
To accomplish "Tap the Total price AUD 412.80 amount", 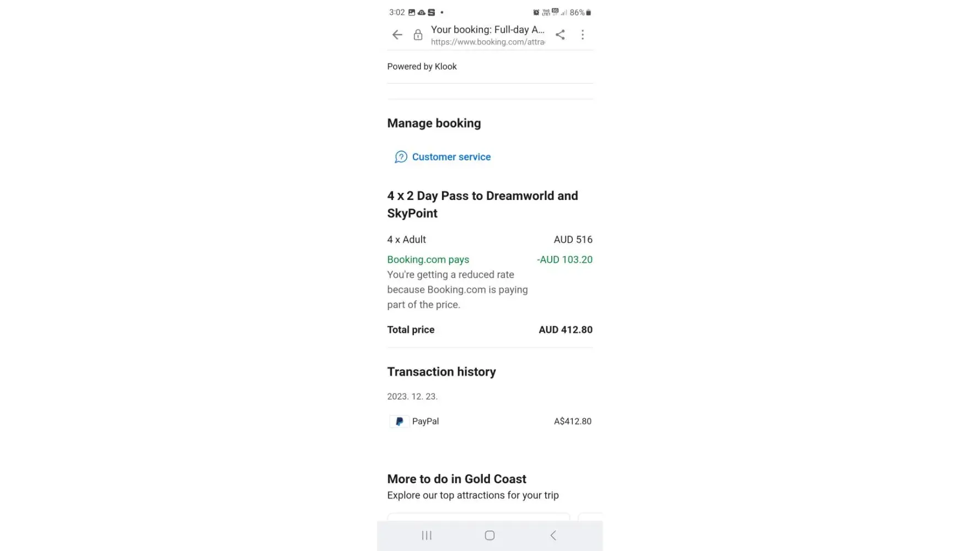I will [565, 330].
